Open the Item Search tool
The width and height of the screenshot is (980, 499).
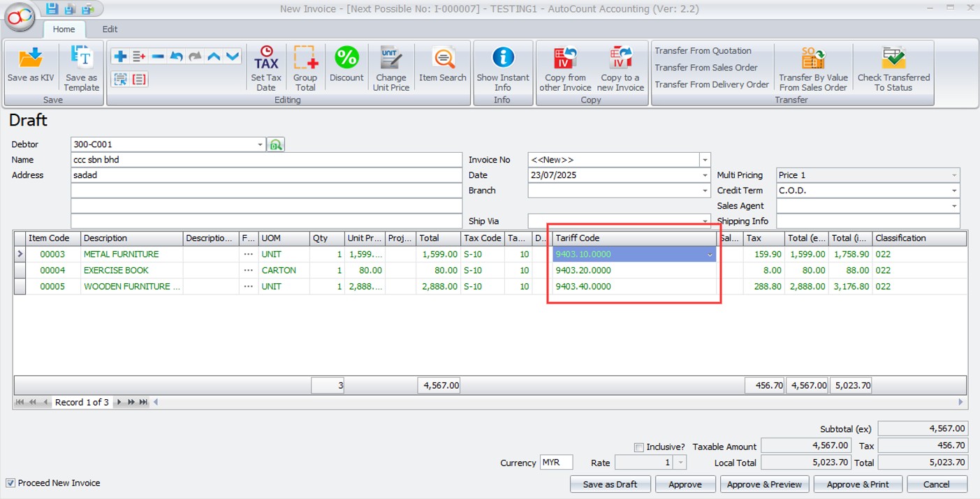[x=442, y=59]
